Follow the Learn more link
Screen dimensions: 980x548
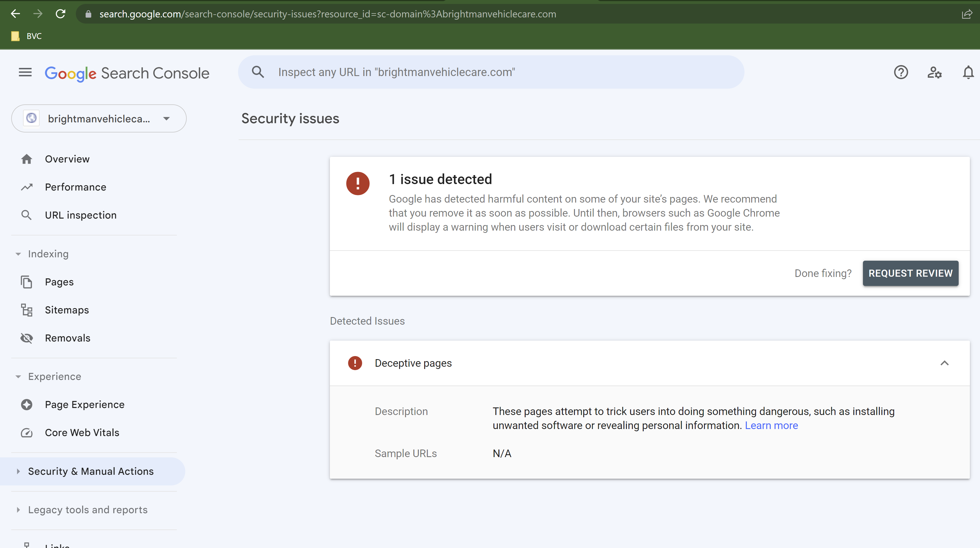tap(771, 426)
